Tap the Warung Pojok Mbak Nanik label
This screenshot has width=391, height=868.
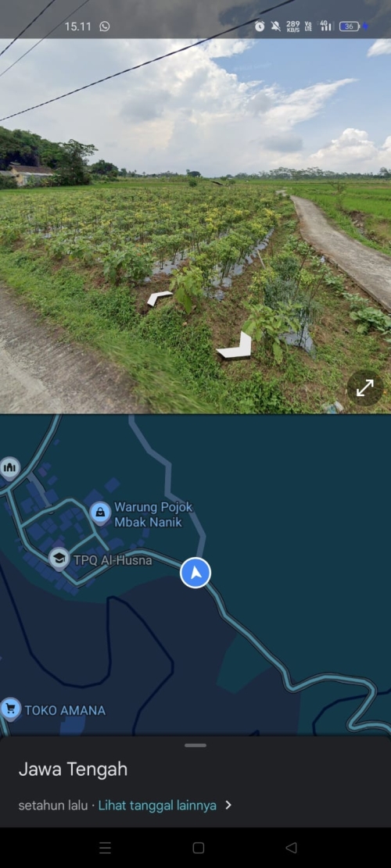tap(153, 514)
